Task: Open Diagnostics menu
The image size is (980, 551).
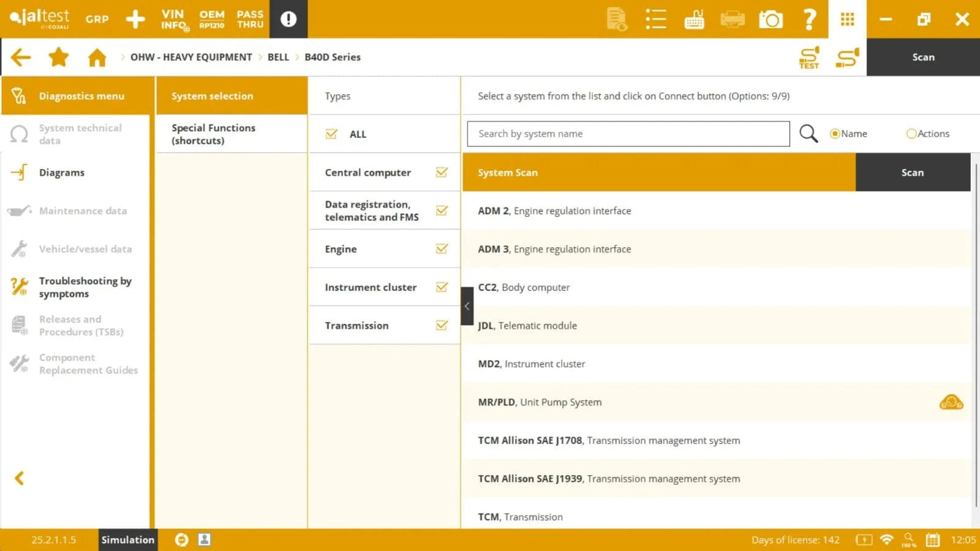Action: click(78, 96)
